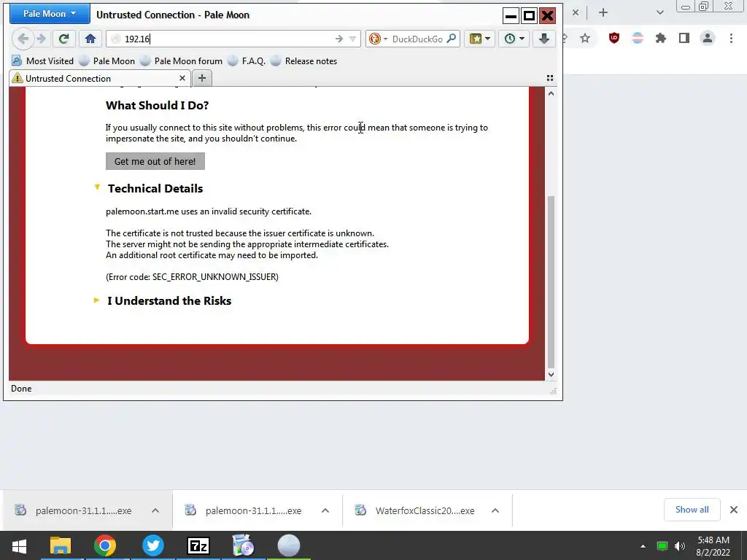The image size is (747, 560).
Task: Switch to Chrome in the taskbar
Action: pyautogui.click(x=105, y=545)
